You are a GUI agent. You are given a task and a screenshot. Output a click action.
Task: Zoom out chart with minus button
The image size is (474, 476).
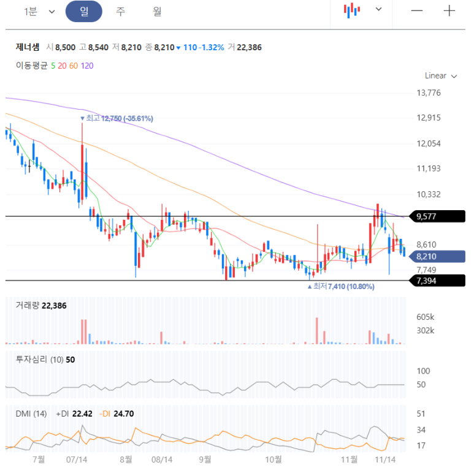(x=417, y=10)
